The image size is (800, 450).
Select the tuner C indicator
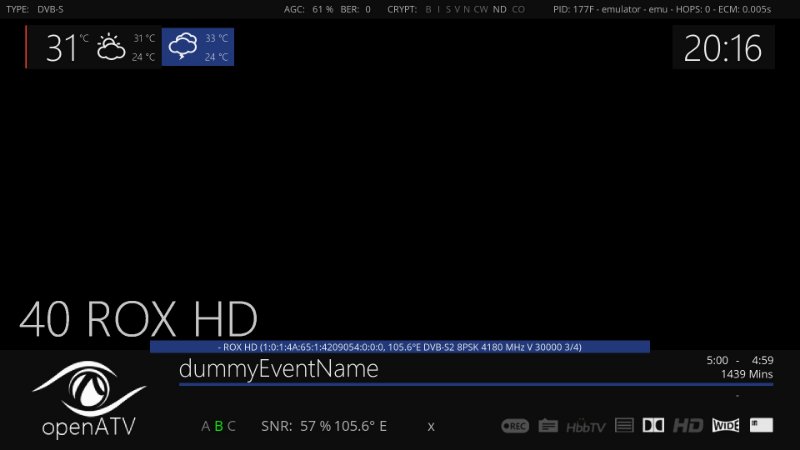pos(231,426)
